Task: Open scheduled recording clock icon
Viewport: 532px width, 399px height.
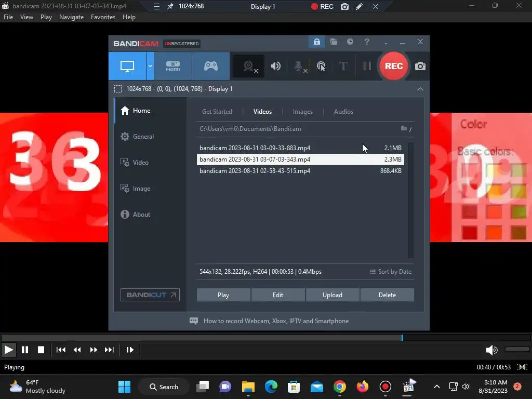Action: [350, 42]
